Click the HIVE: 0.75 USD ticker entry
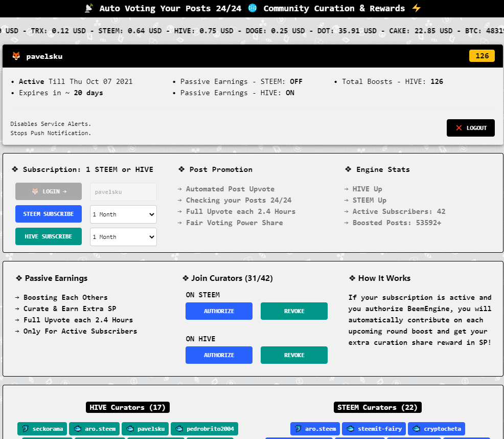The width and height of the screenshot is (504, 439). point(204,31)
